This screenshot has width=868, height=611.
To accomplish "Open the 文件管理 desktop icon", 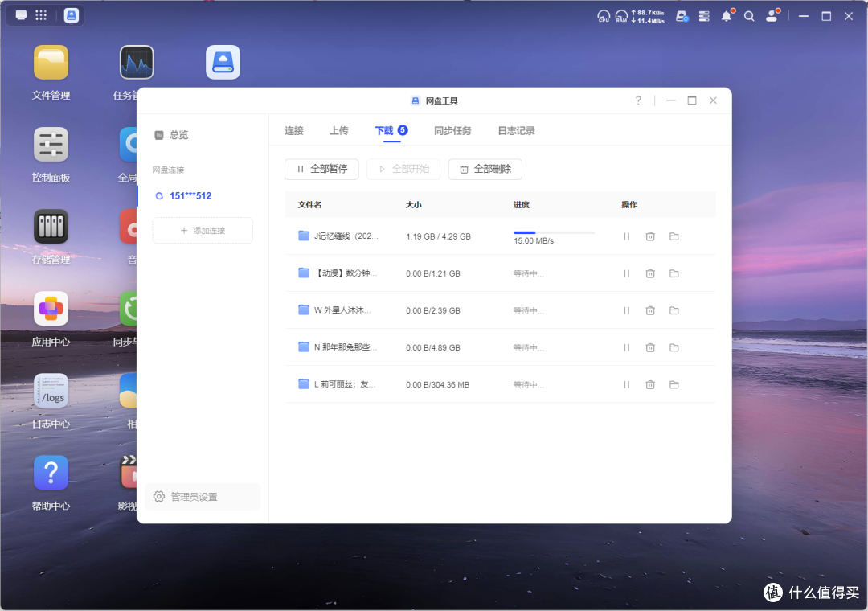I will pyautogui.click(x=51, y=63).
